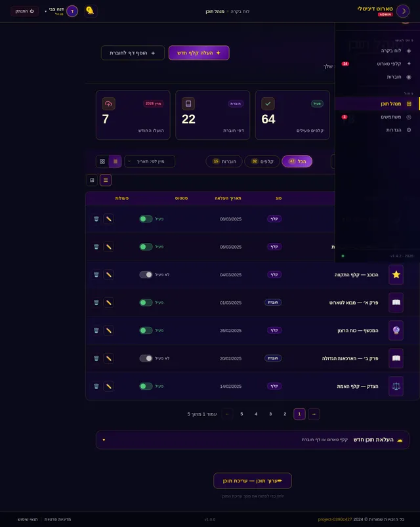
Task: Click trash icon for פרק ב׳ row
Action: tap(96, 358)
